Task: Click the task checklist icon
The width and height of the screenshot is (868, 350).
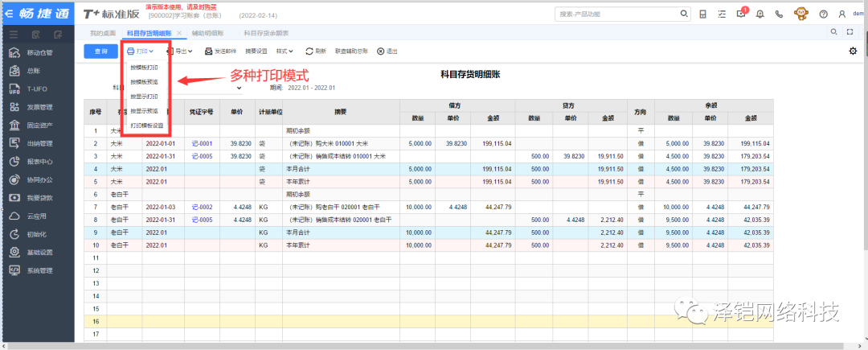Action: [721, 14]
